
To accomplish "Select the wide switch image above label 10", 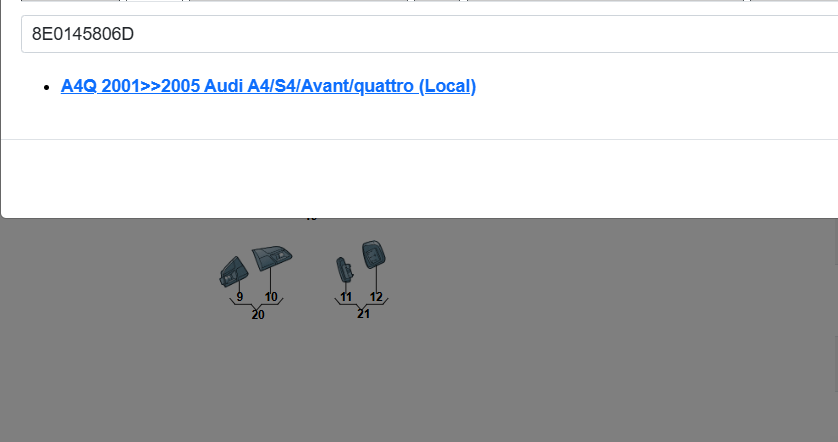I will pyautogui.click(x=272, y=258).
